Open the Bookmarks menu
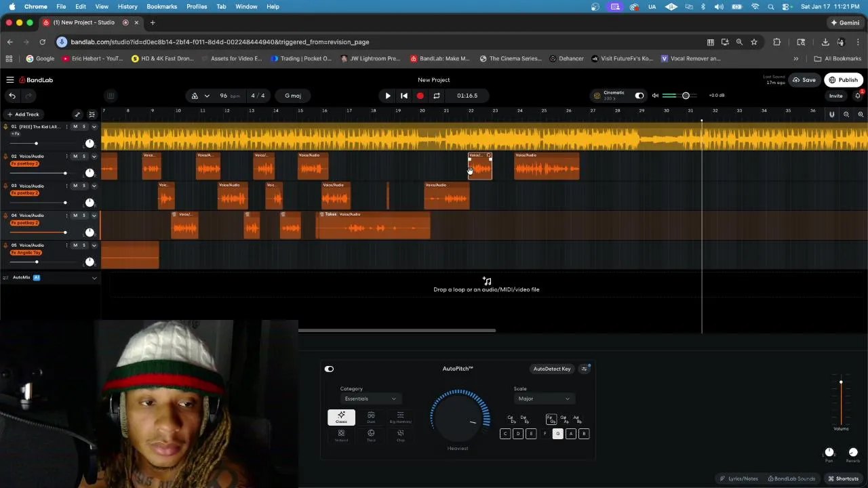Image resolution: width=868 pixels, height=488 pixels. point(161,6)
